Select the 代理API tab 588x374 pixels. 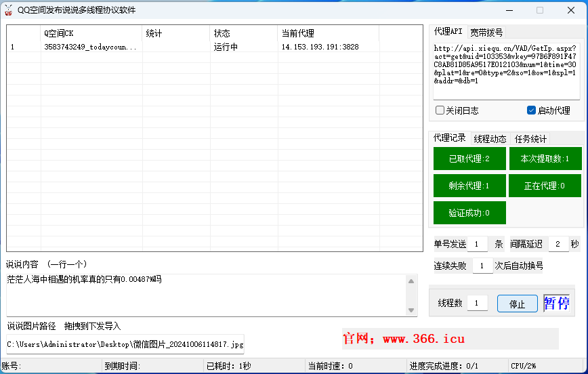(448, 32)
